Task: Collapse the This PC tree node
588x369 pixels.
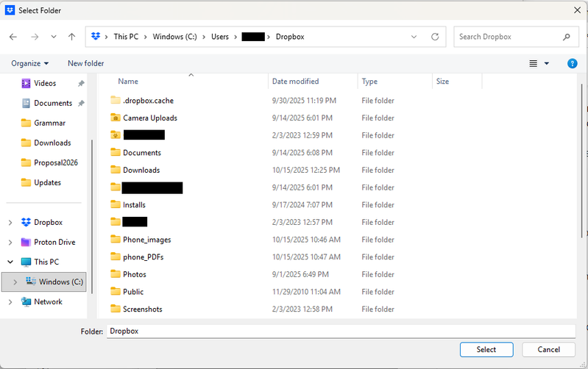Action: point(10,262)
